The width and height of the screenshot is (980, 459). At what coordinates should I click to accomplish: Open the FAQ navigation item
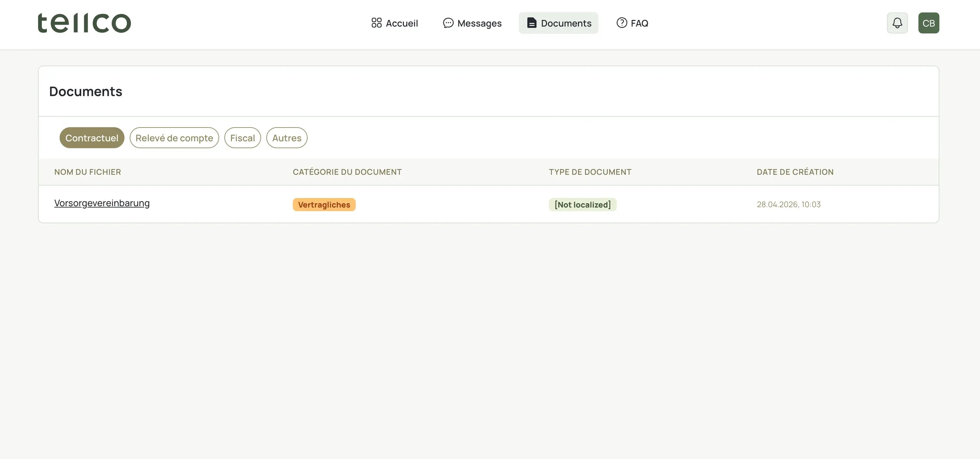pos(632,23)
